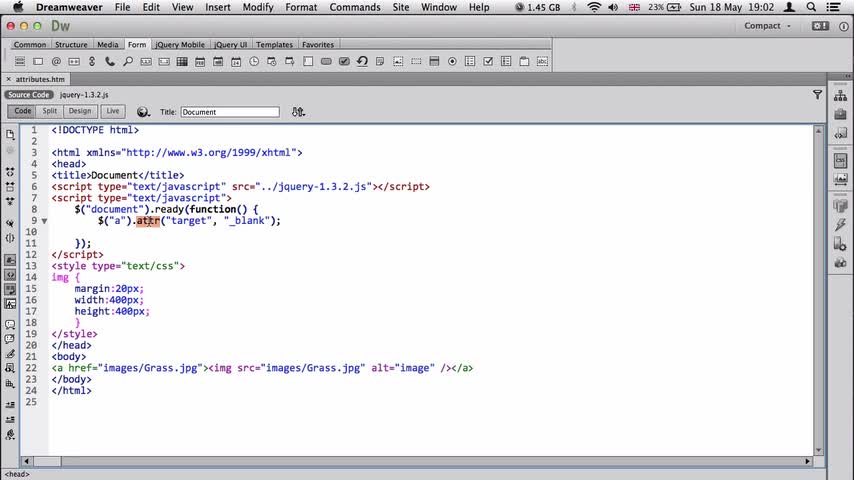This screenshot has width=854, height=480.
Task: Click Balance Braces icon in coding toolbar
Action: pyautogui.click(x=10, y=238)
